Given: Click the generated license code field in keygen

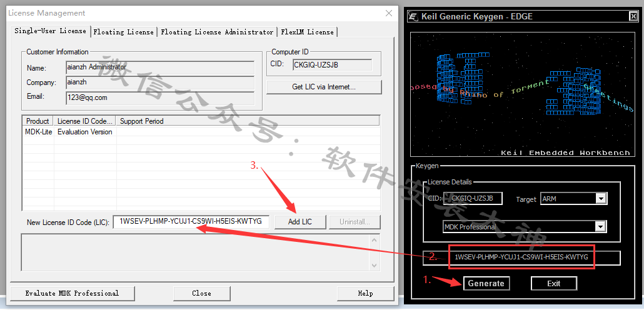Looking at the screenshot, I should click(521, 257).
